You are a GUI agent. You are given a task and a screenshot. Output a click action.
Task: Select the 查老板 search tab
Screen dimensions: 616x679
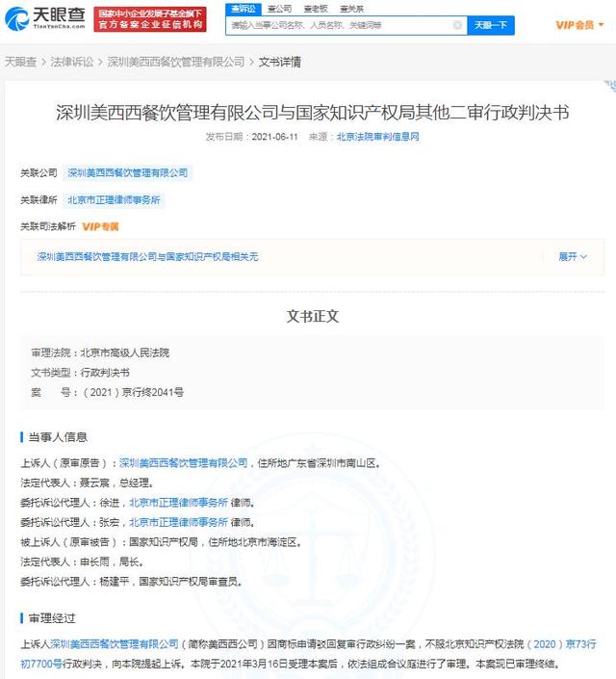click(x=316, y=9)
